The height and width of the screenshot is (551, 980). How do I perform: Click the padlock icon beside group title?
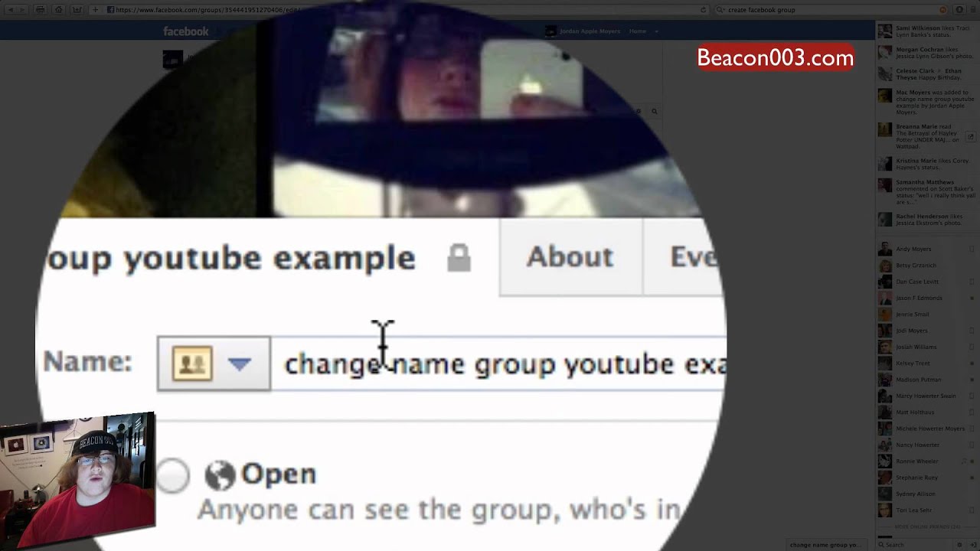(x=459, y=258)
